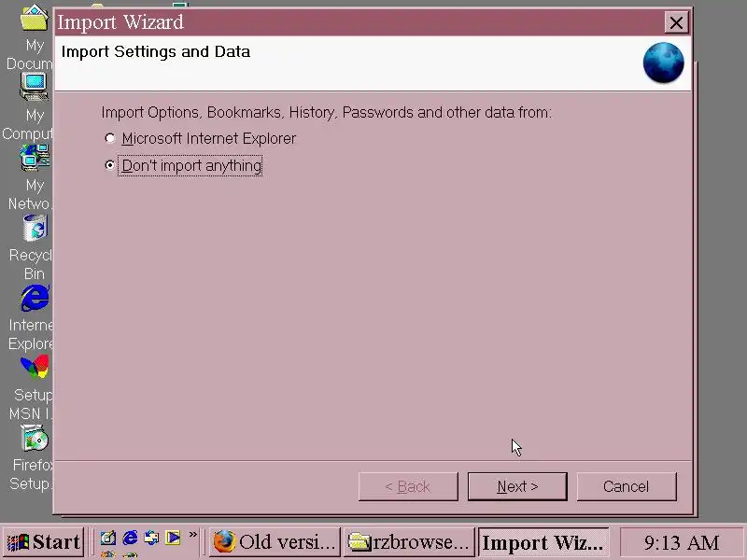Open Internet Explorer desktop icon
747x560 pixels.
click(34, 317)
